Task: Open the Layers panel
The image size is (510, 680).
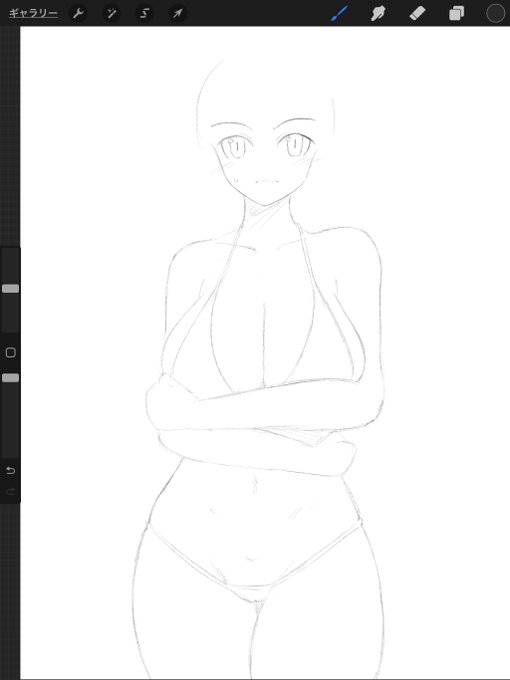Action: pos(456,13)
